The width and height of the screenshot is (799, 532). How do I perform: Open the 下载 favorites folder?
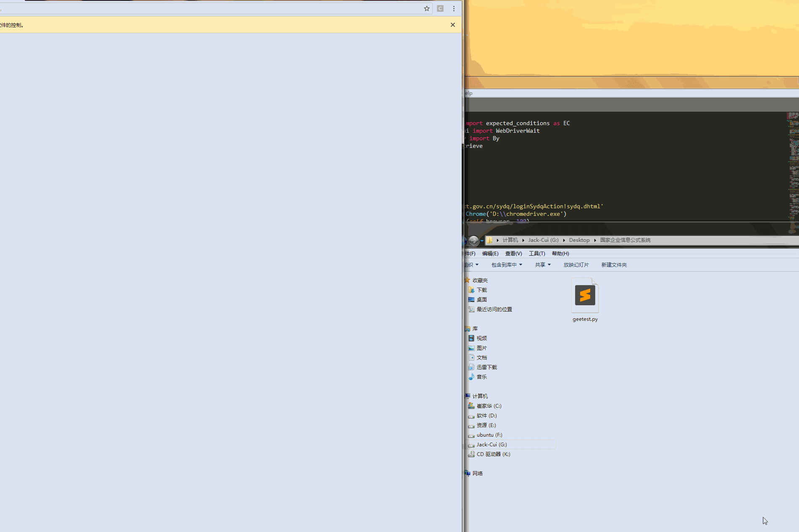click(481, 290)
